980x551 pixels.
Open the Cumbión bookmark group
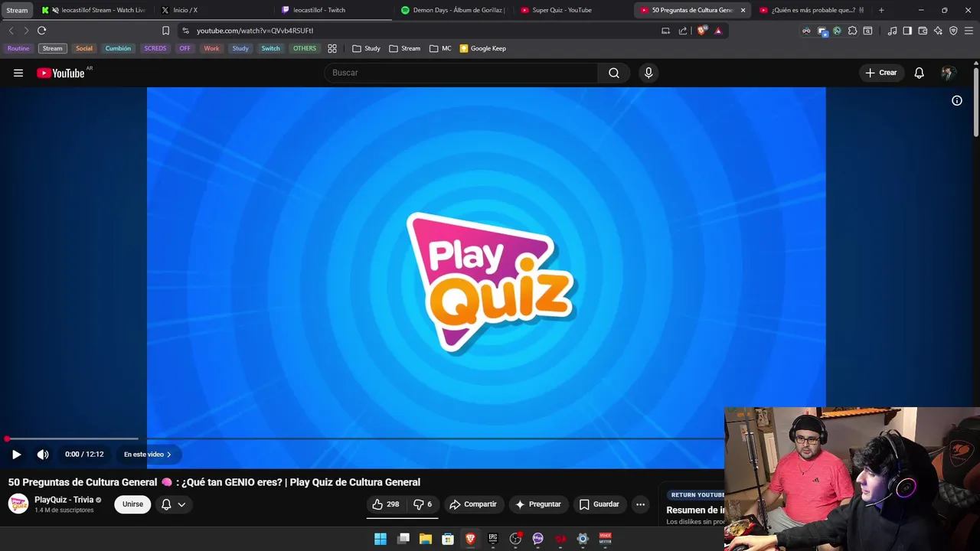(118, 48)
